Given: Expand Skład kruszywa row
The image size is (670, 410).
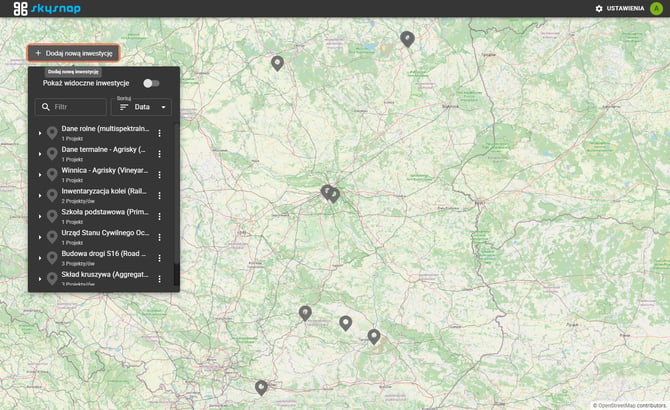Looking at the screenshot, I should [40, 279].
